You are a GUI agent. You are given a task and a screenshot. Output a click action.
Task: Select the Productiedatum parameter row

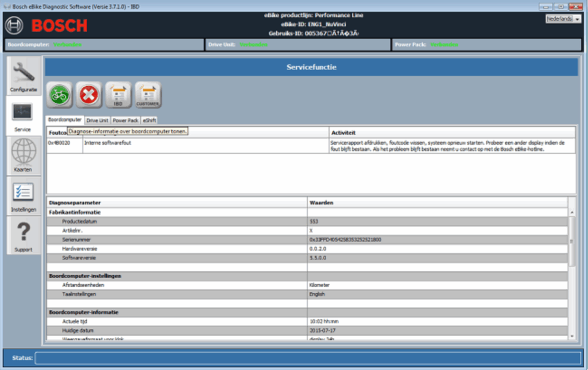[x=307, y=221]
